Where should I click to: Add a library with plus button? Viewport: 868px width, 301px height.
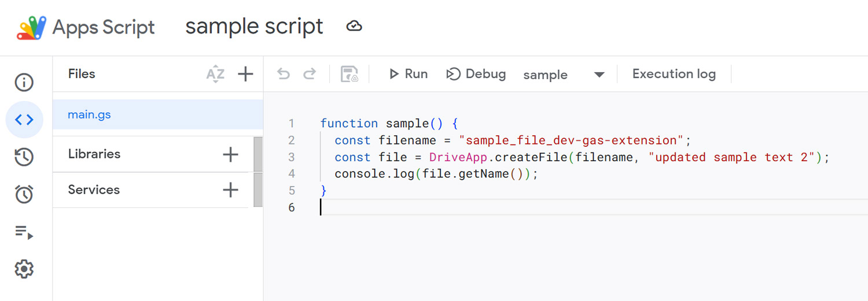[x=230, y=154]
